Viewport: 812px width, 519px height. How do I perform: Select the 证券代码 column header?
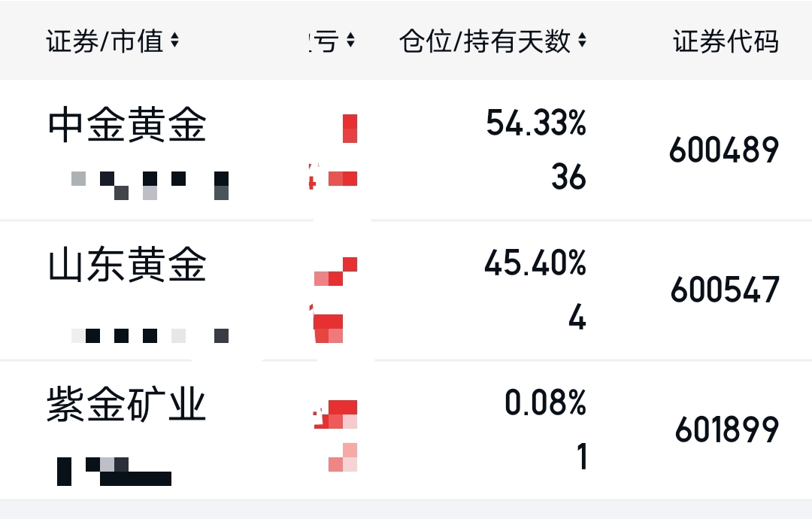point(726,41)
